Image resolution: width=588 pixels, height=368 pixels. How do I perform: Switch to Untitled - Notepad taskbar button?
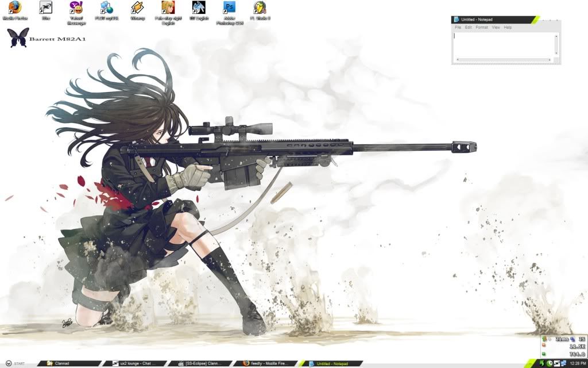330,363
